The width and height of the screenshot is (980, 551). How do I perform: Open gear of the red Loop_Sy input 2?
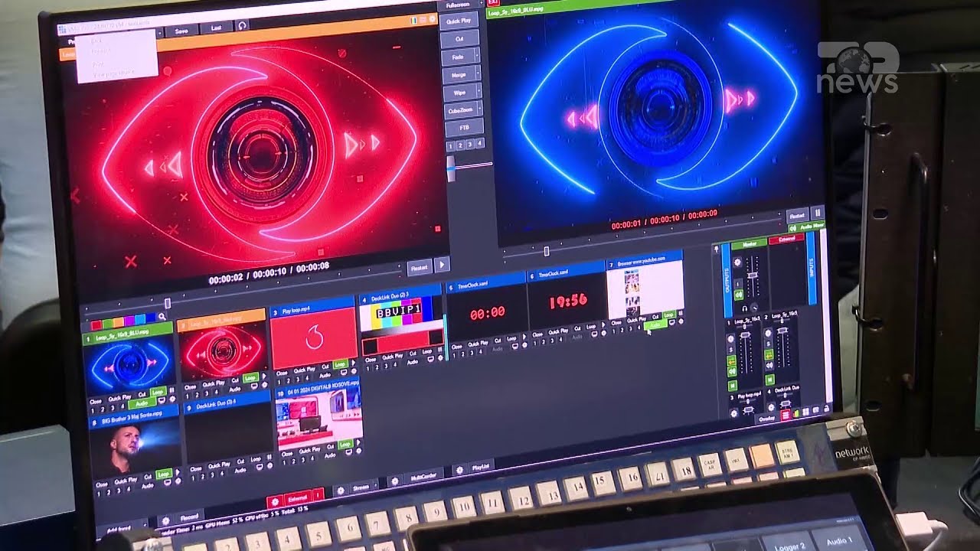pos(264,385)
